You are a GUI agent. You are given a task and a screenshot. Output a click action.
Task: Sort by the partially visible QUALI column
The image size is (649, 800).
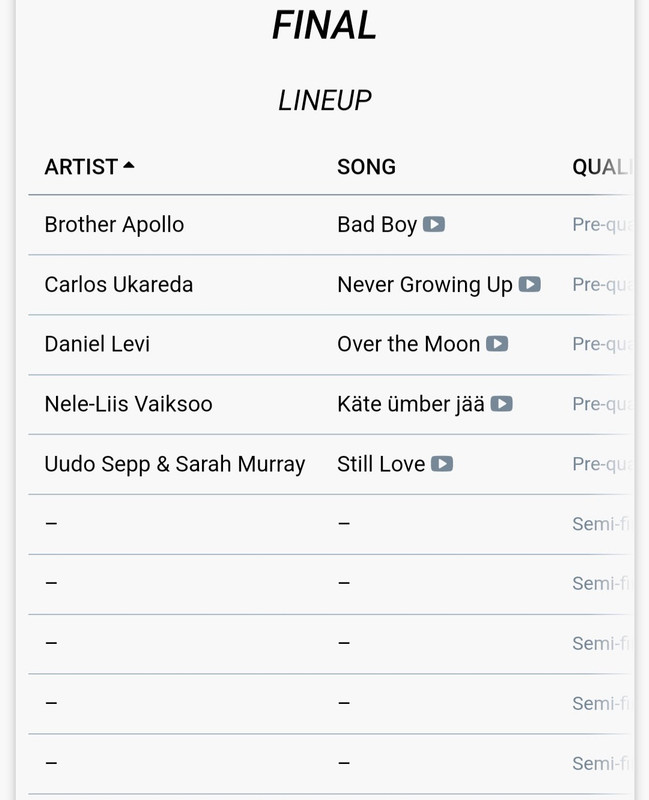coord(602,167)
